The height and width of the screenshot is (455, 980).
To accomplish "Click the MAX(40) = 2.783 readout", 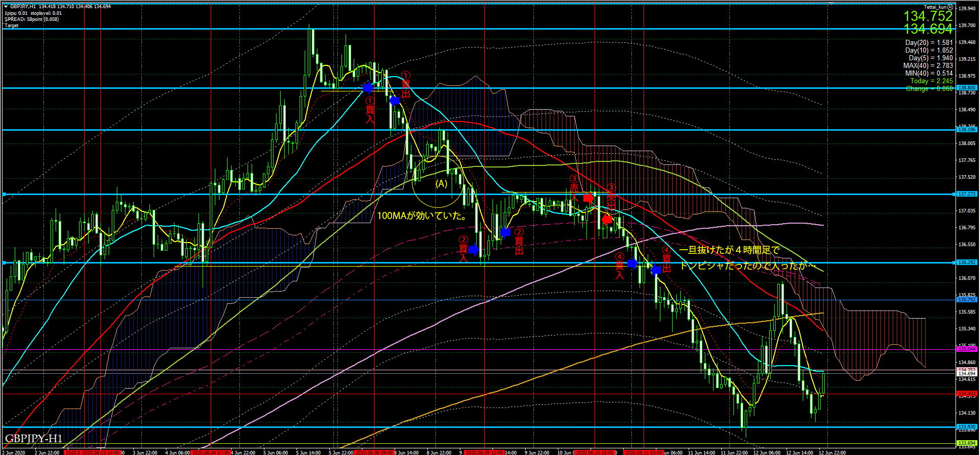I will point(928,66).
